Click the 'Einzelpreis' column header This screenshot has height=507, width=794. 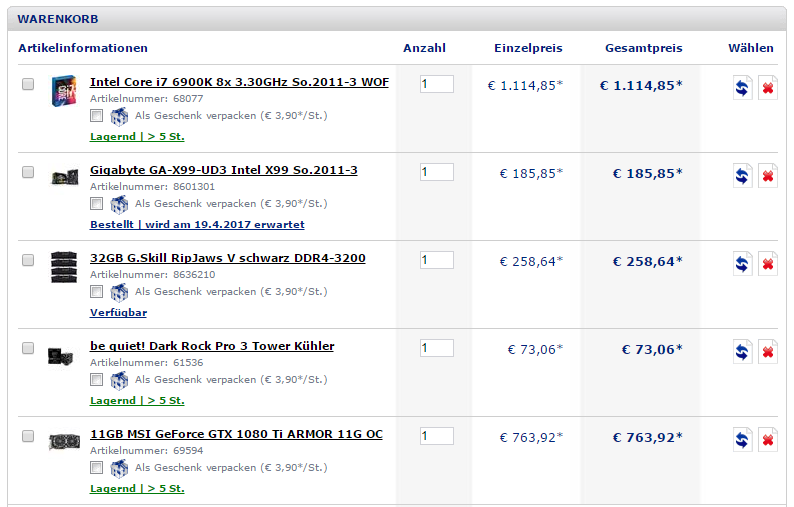[x=528, y=48]
